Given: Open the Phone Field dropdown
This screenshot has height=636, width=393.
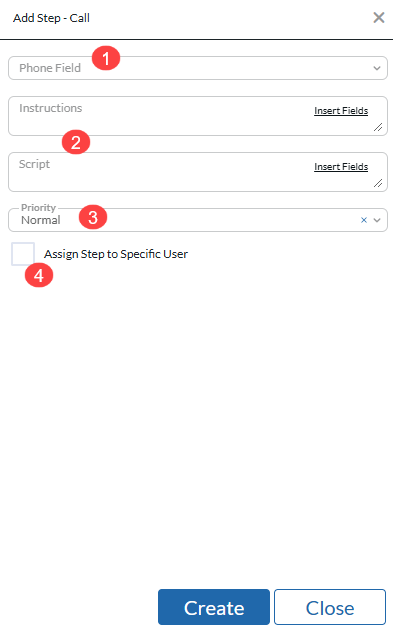Looking at the screenshot, I should click(x=198, y=68).
